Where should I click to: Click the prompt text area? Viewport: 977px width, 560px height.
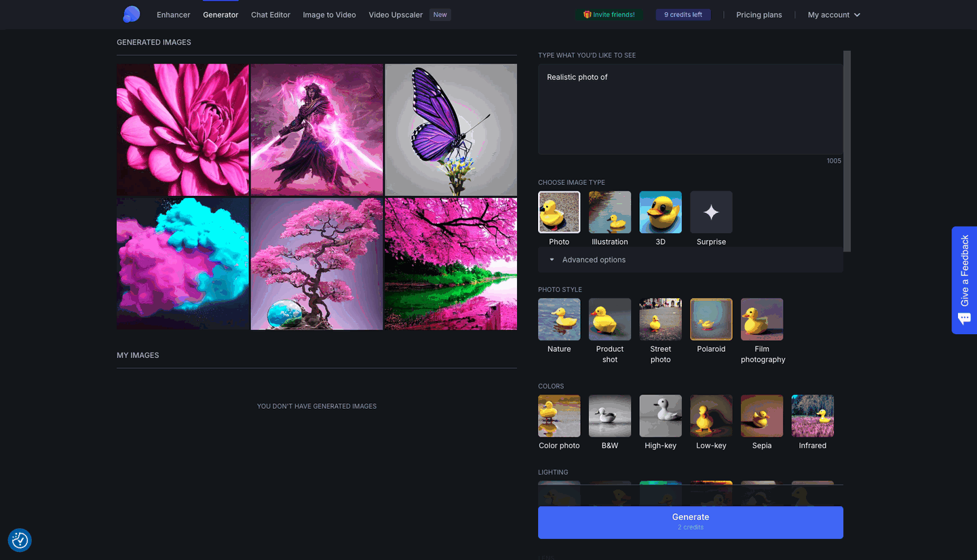(x=691, y=109)
